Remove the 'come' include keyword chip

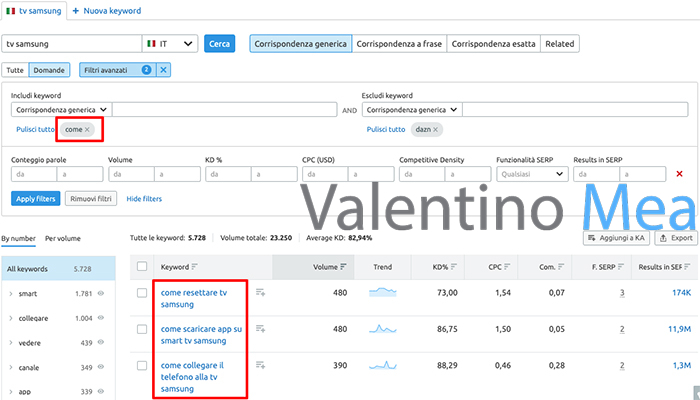87,129
